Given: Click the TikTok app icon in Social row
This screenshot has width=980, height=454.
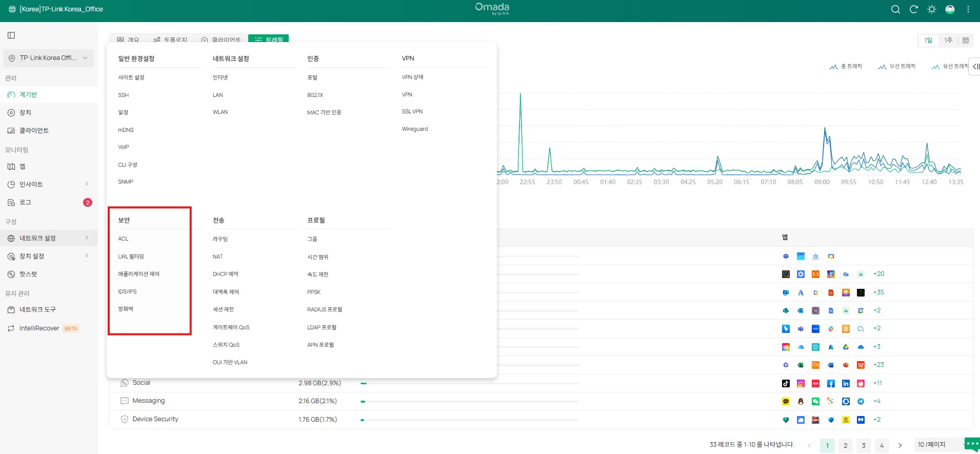Looking at the screenshot, I should (x=786, y=383).
